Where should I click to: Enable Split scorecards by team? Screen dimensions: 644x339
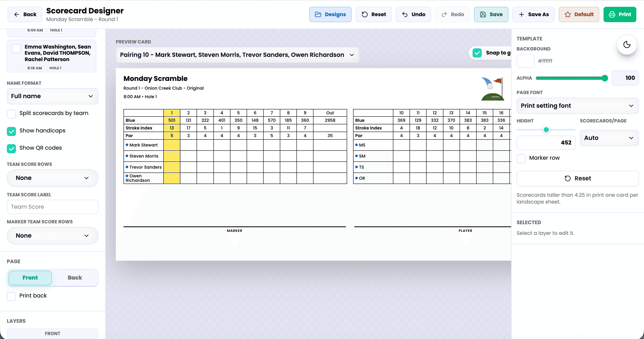[11, 114]
